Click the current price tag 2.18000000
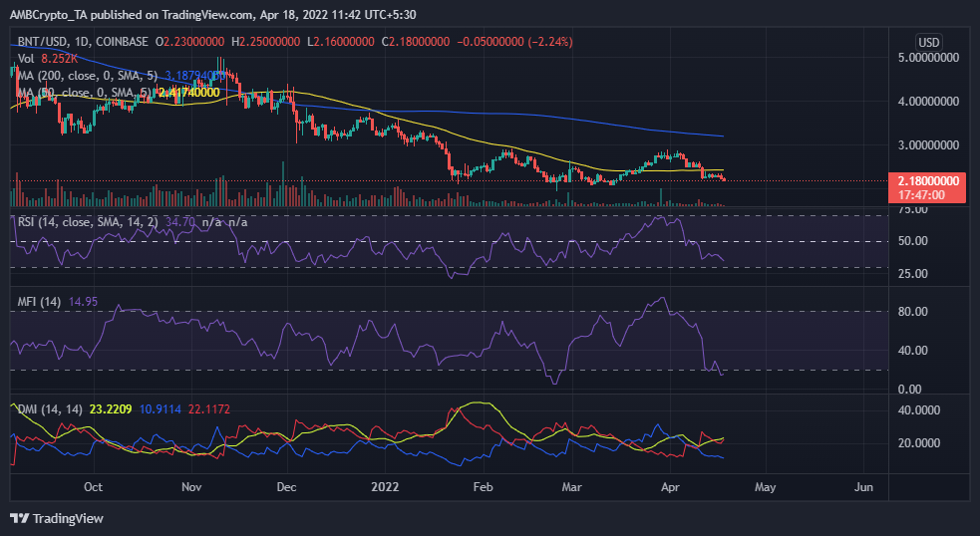 pyautogui.click(x=928, y=181)
